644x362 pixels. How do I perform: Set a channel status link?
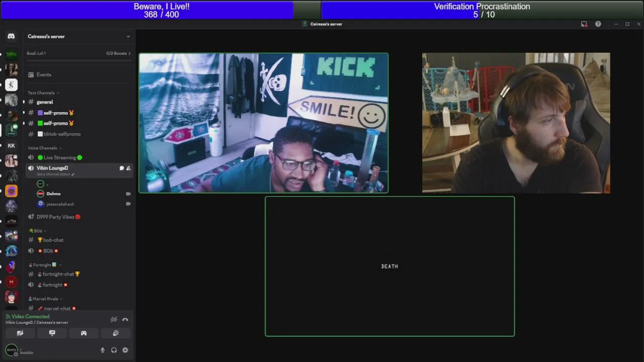55,174
